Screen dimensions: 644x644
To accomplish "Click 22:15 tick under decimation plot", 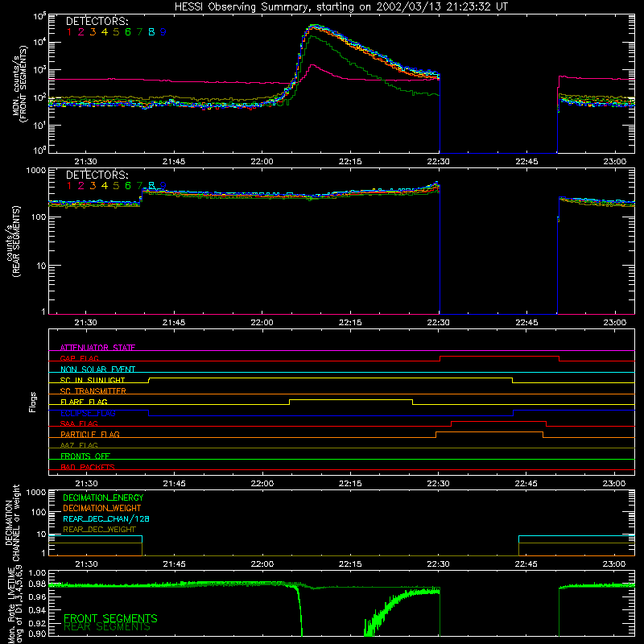I will (x=350, y=564).
